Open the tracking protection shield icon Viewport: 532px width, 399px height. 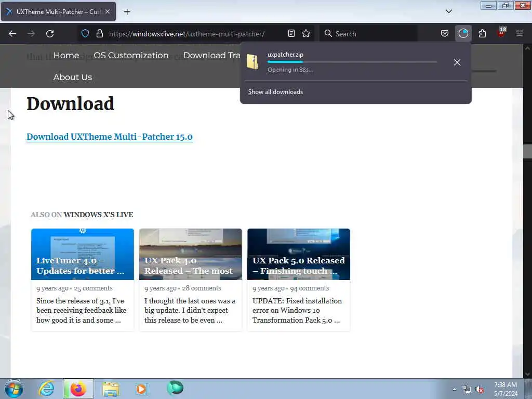85,33
